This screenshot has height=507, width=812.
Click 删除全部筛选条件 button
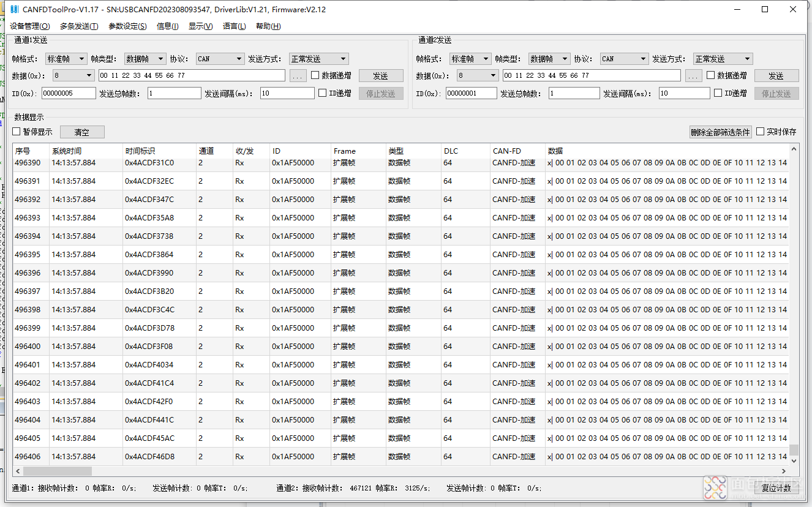click(720, 132)
